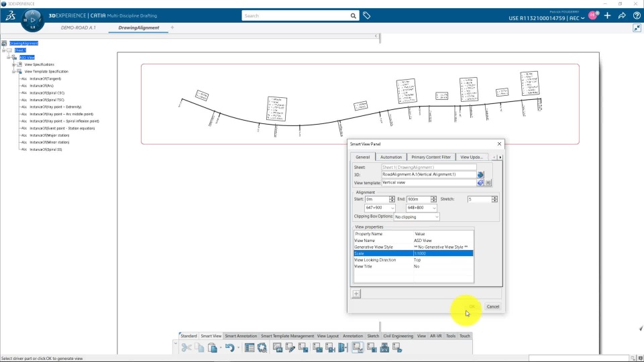Image resolution: width=644 pixels, height=362 pixels.
Task: Open the Smart Annotation toolbar tab
Action: (x=241, y=336)
